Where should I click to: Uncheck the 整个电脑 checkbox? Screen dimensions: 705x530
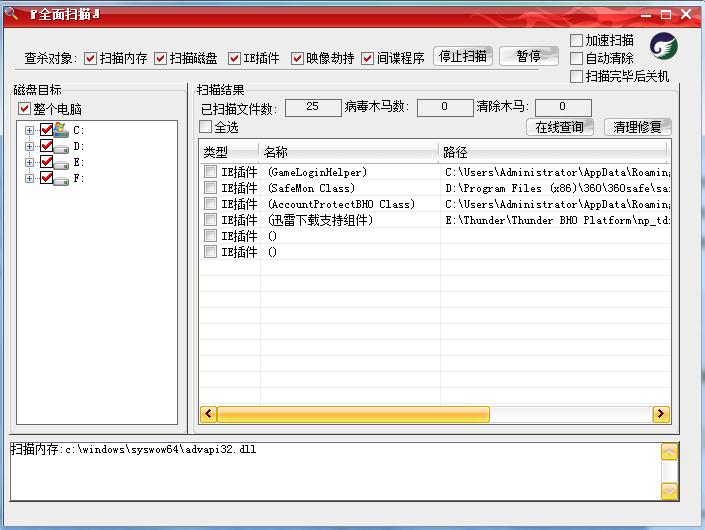[x=24, y=109]
